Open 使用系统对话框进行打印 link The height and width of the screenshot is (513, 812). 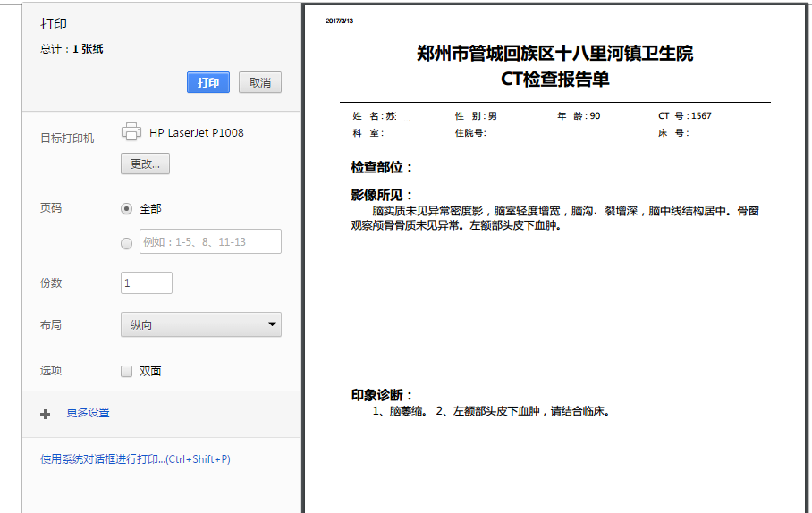tap(135, 459)
